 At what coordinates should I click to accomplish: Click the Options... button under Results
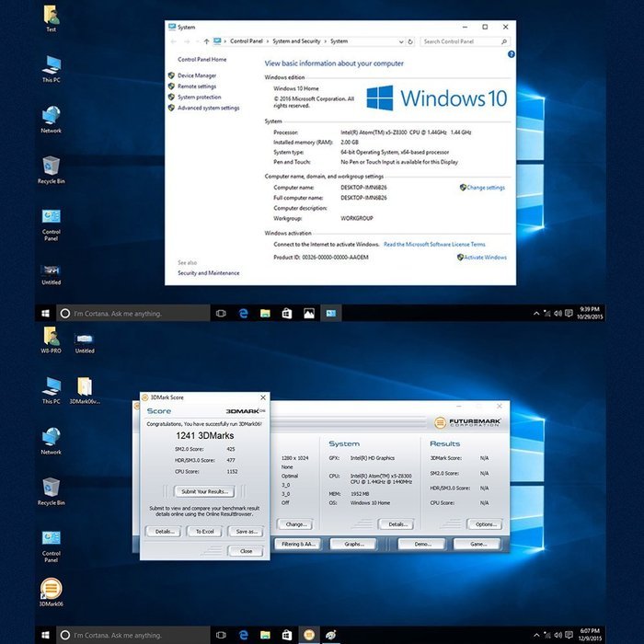pos(485,524)
